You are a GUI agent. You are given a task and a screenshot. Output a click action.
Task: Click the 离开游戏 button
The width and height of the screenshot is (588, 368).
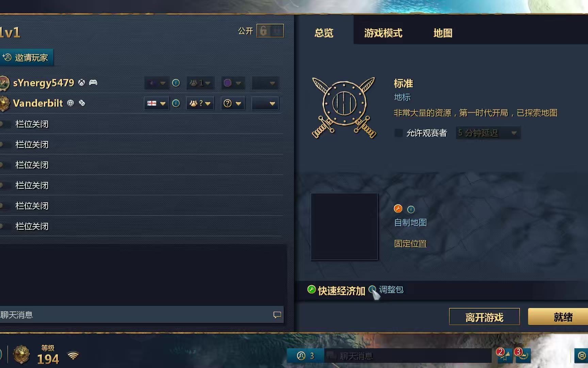click(x=484, y=317)
